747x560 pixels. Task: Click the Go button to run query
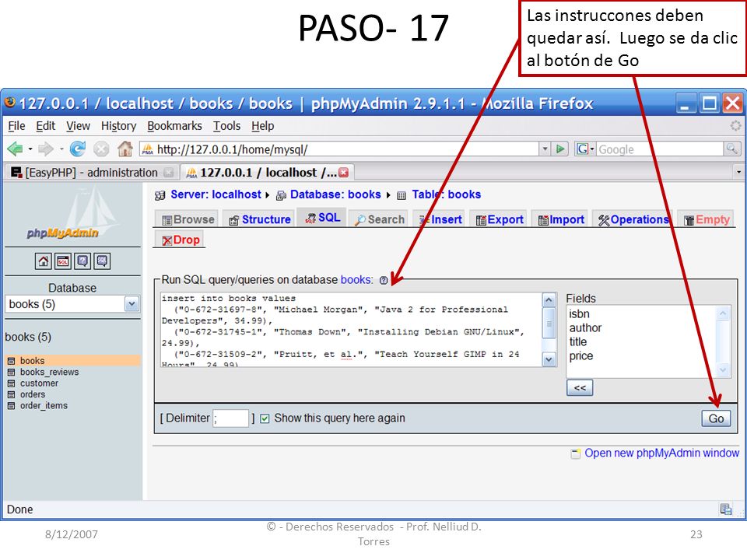point(716,418)
